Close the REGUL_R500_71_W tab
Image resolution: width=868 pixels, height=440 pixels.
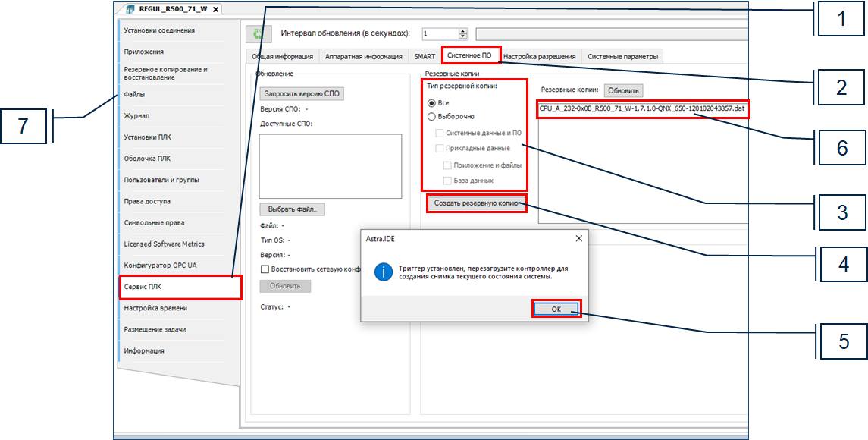click(215, 9)
